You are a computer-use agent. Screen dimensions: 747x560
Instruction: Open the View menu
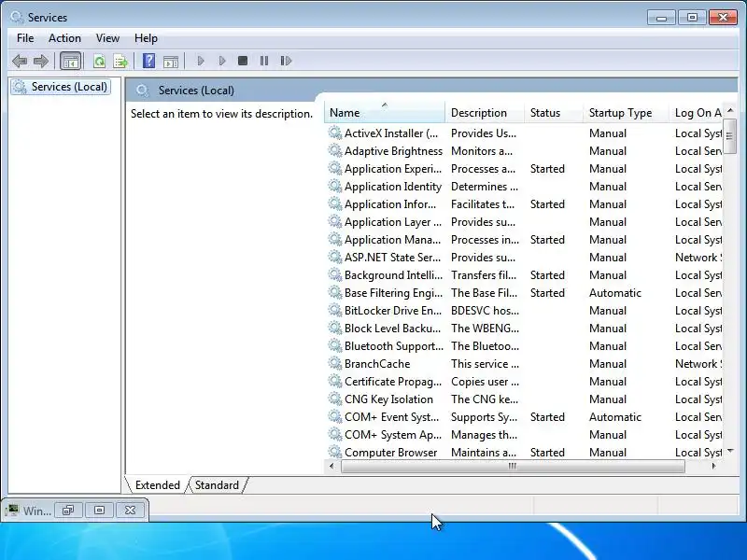(107, 38)
